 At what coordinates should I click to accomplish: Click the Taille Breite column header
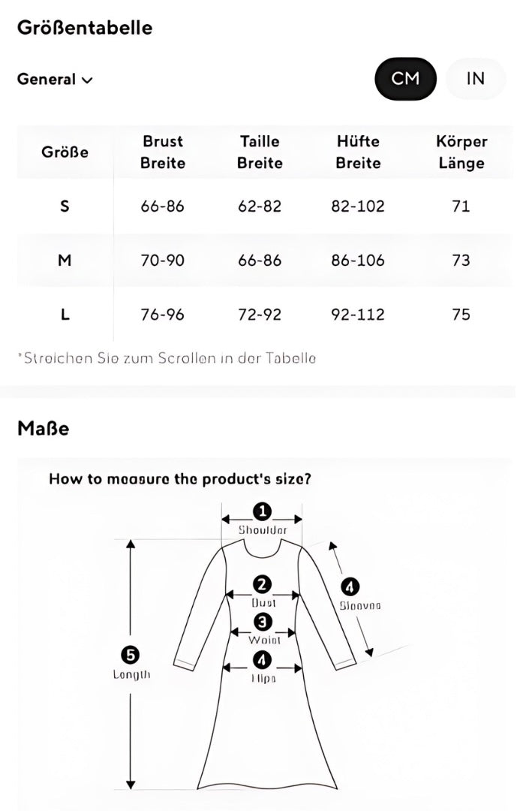tap(260, 152)
